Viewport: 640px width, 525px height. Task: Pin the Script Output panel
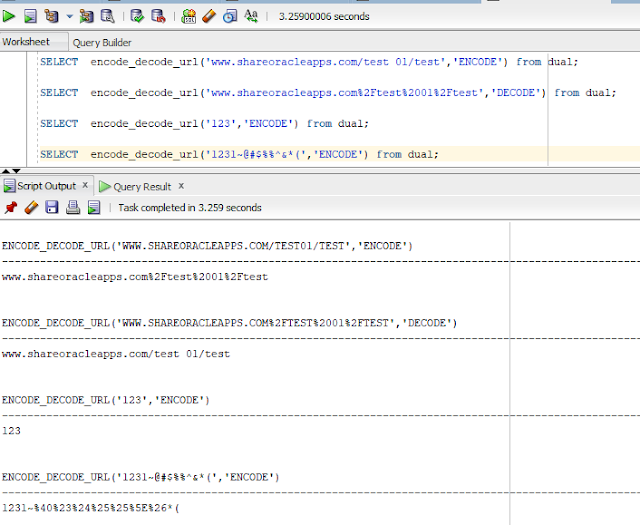[x=11, y=207]
